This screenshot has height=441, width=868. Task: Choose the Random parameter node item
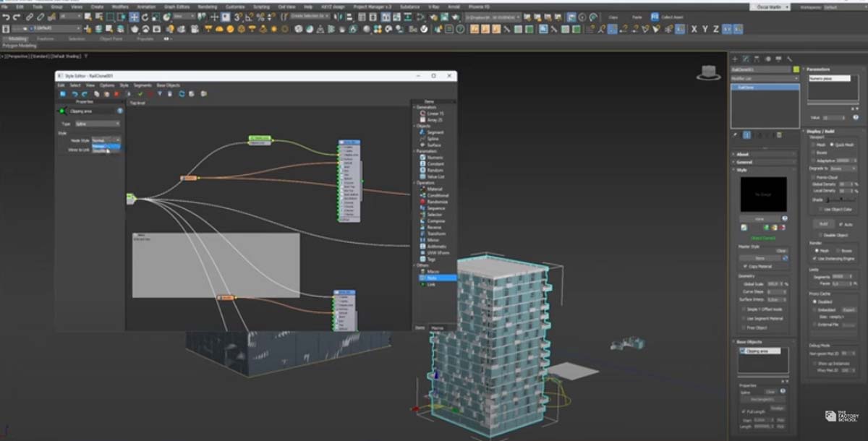click(433, 170)
